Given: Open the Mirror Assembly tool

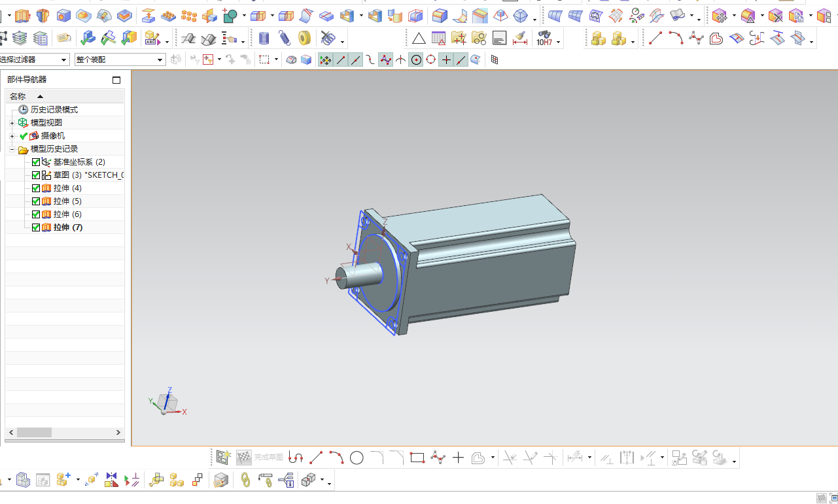Looking at the screenshot, I should tap(111, 480).
